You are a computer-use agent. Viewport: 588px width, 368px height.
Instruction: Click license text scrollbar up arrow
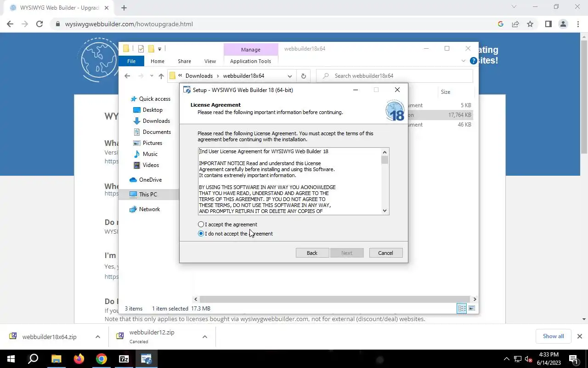click(385, 152)
